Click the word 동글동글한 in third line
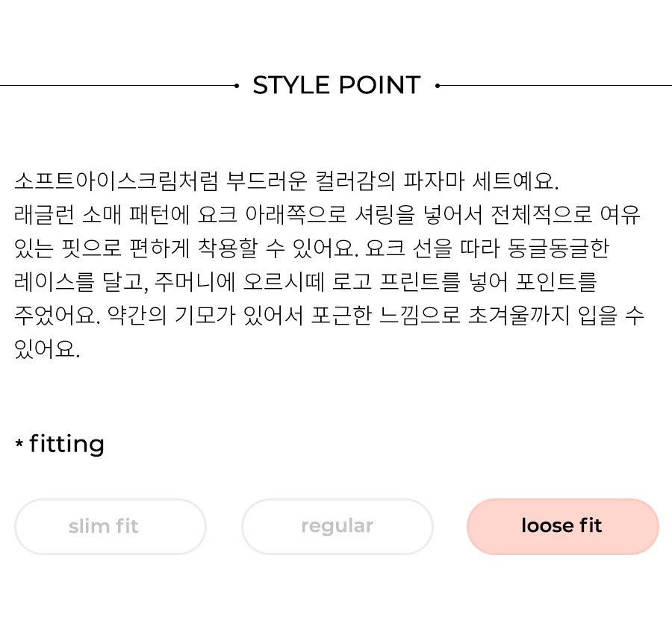The image size is (672, 629). 559,248
